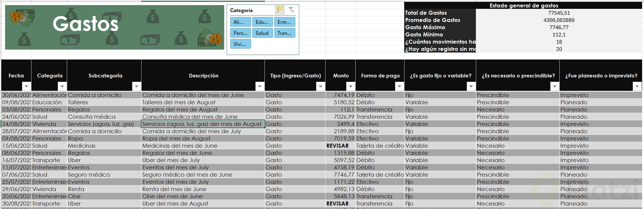Select the movement count value 18
Viewport: 644px width, 209px height.
[x=559, y=42]
